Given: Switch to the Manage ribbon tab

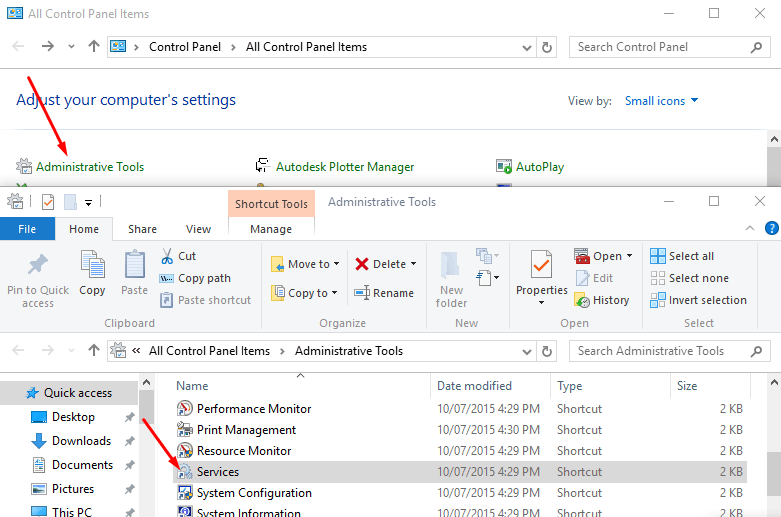Looking at the screenshot, I should (271, 229).
